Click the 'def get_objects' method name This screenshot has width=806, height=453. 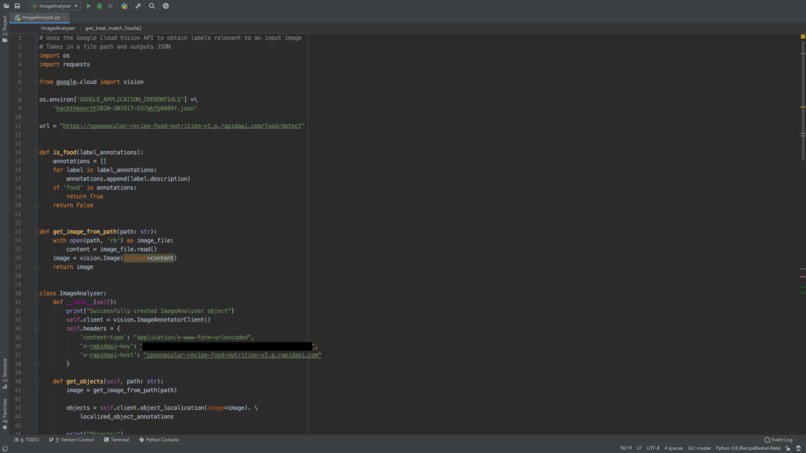coord(85,382)
